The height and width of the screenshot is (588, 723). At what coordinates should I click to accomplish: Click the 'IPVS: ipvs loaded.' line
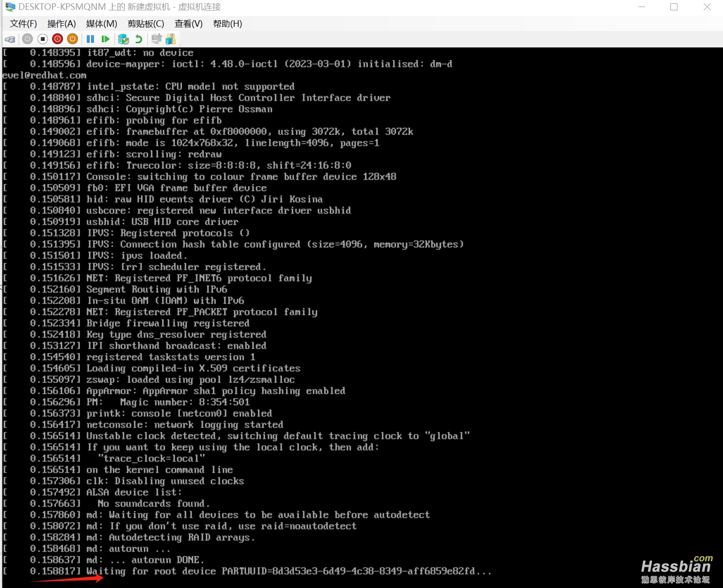95,256
